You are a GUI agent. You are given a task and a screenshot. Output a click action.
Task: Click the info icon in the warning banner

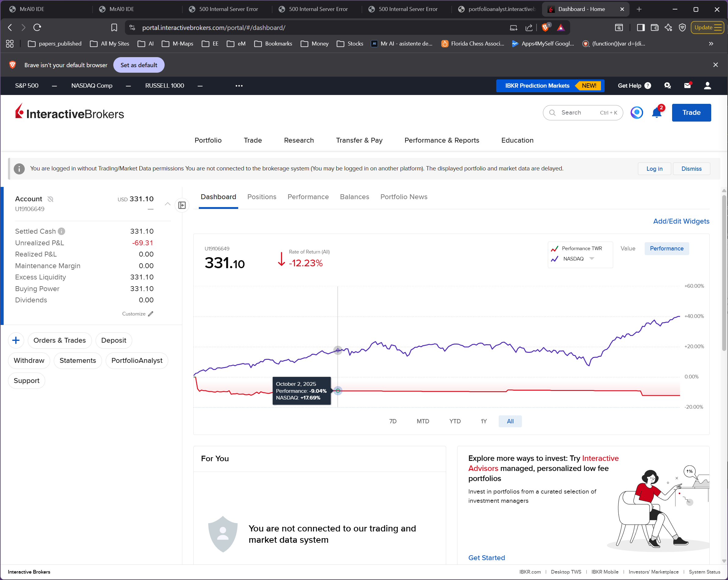(19, 169)
